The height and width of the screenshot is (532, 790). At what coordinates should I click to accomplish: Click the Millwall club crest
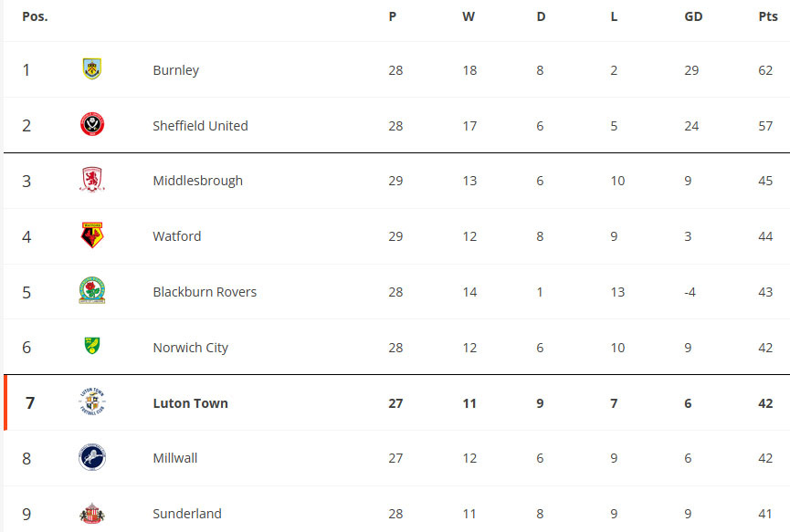point(92,457)
